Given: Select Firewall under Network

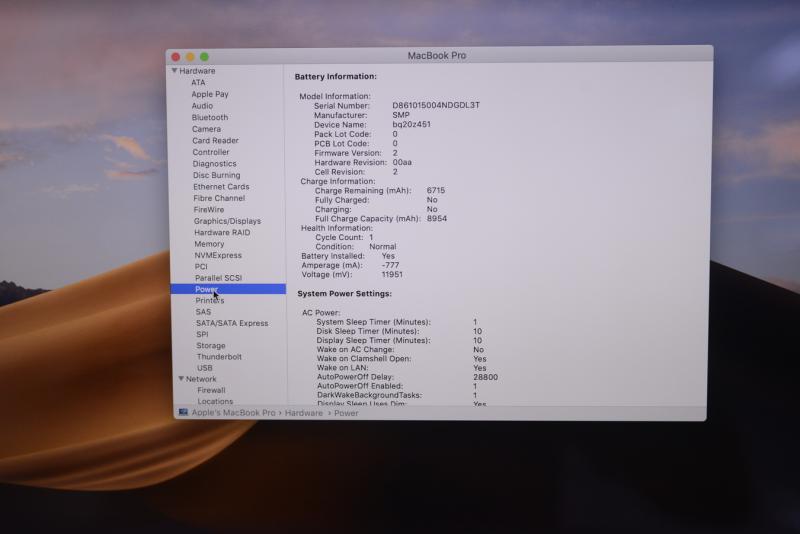Looking at the screenshot, I should tap(211, 390).
